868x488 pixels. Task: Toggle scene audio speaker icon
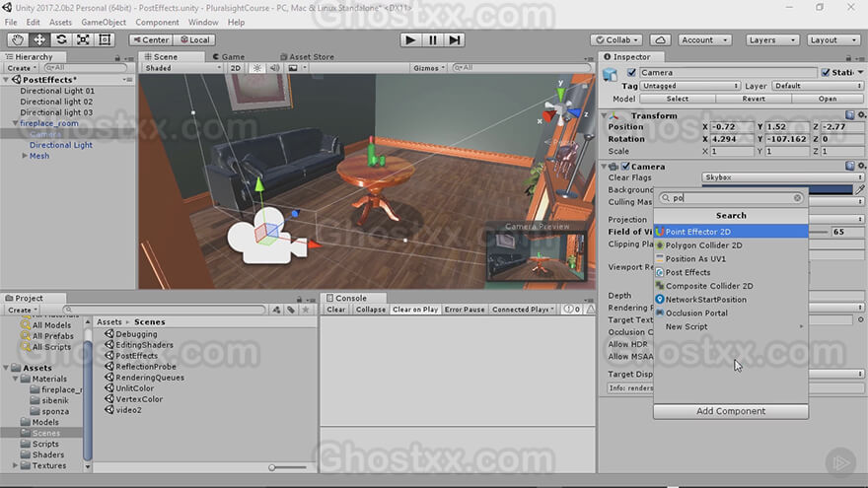coord(274,68)
